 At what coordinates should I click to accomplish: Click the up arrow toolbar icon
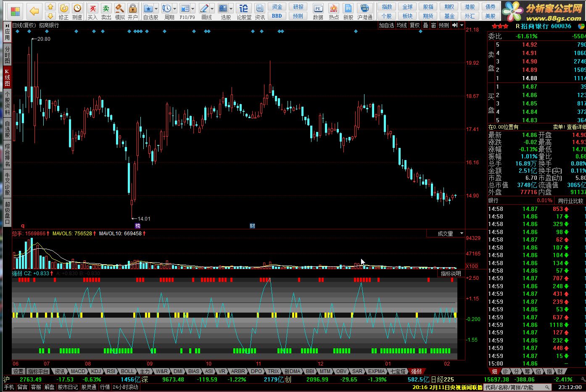(50, 7)
